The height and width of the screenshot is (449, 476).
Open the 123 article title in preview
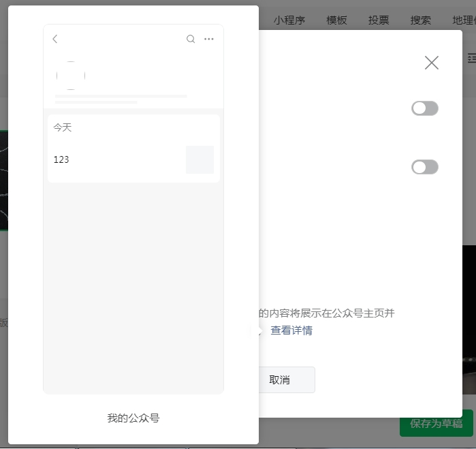(61, 159)
